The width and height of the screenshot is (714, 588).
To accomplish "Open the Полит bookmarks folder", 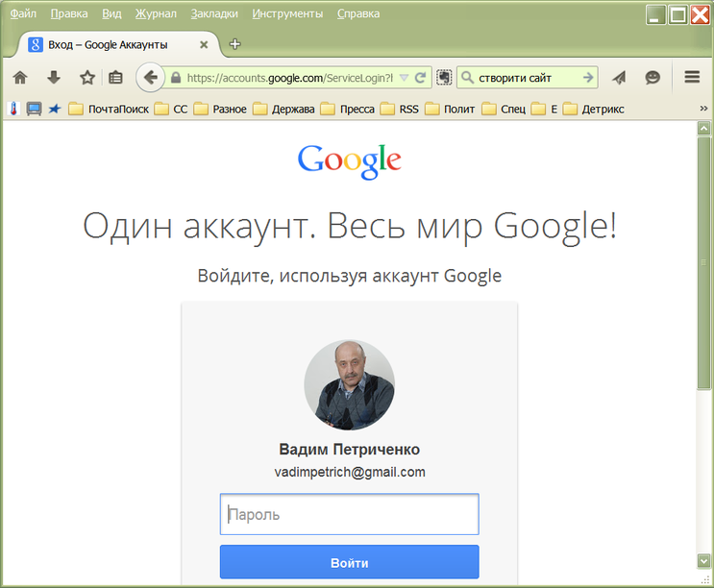I will [450, 110].
